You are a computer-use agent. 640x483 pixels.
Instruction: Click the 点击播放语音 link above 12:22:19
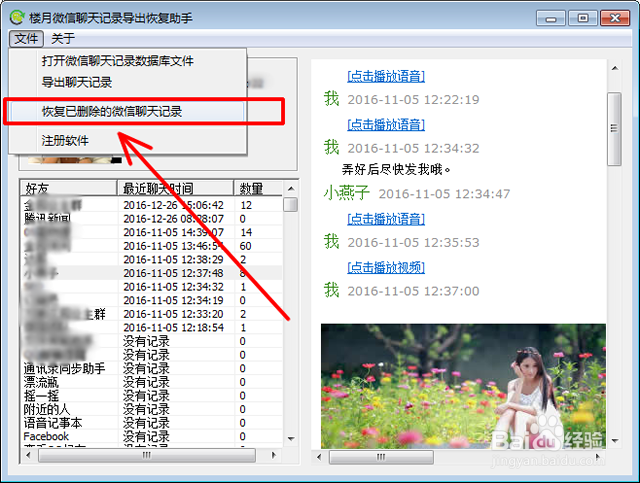point(386,76)
